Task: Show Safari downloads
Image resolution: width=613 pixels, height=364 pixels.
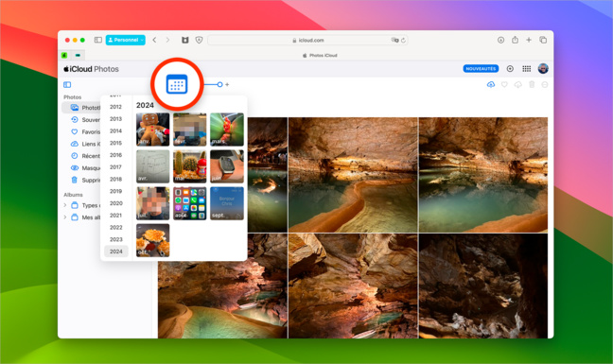Action: (500, 40)
